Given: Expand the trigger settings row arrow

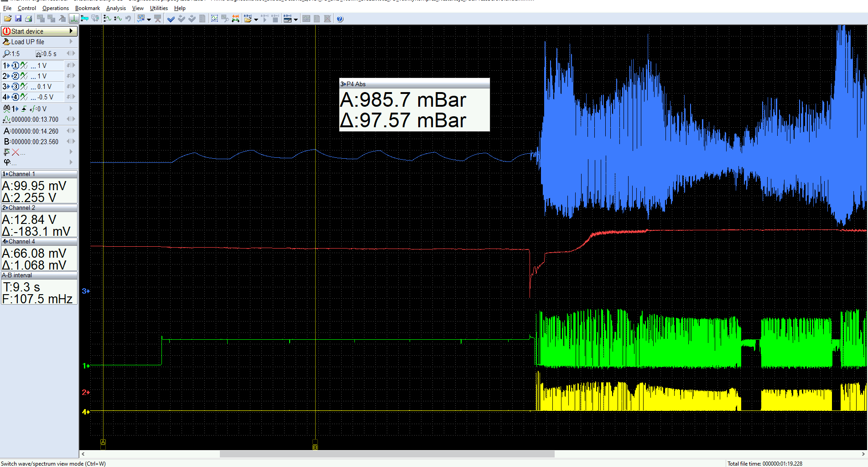Looking at the screenshot, I should (x=71, y=109).
